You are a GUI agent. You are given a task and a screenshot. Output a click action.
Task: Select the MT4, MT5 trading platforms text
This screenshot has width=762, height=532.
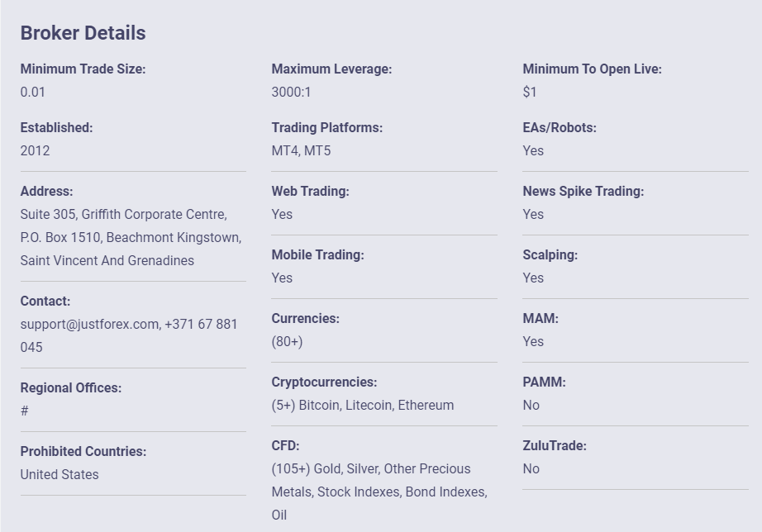(x=302, y=150)
